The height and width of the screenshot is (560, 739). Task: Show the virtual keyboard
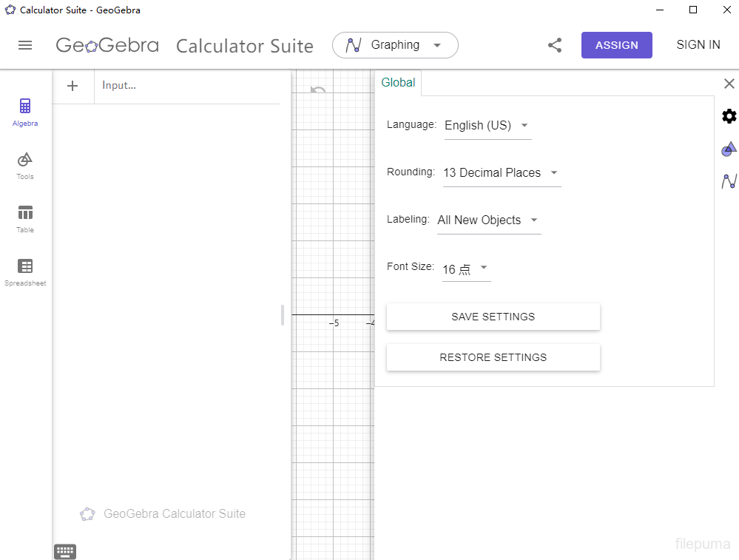pos(65,551)
